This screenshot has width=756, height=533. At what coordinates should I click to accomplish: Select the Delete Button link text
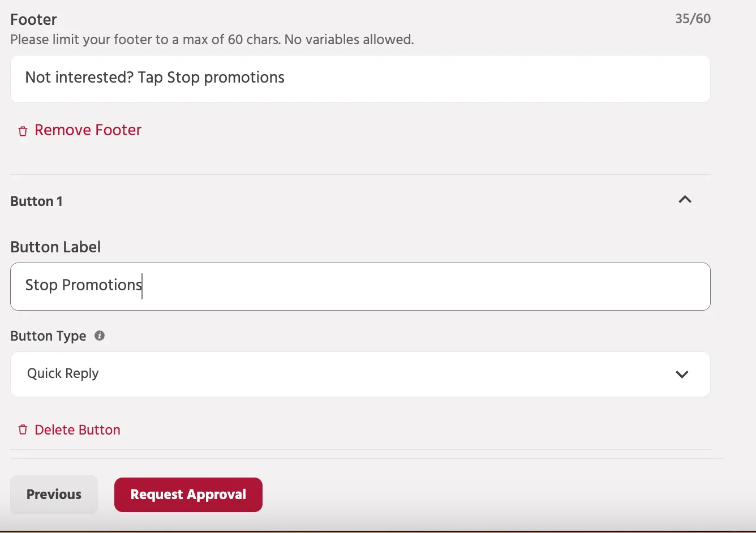[x=78, y=430]
